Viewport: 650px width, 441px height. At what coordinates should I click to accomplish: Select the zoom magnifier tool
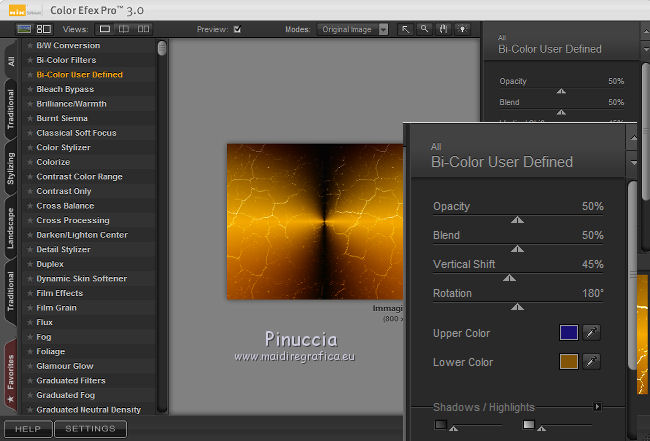click(x=424, y=30)
